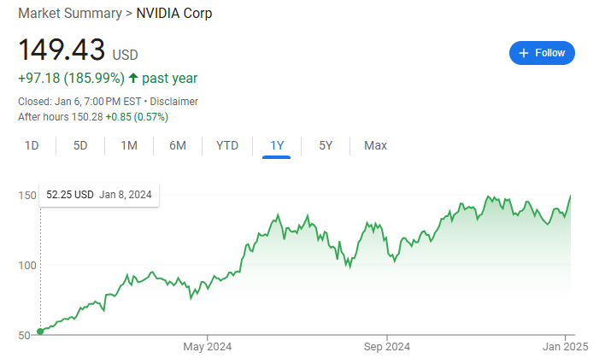Click the Sep 2024 axis label
This screenshot has width=611, height=364.
tap(386, 347)
